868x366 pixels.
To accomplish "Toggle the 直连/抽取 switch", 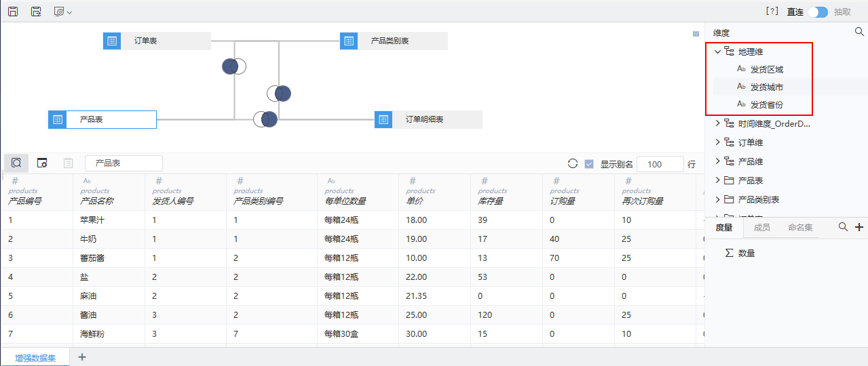I will tap(818, 12).
